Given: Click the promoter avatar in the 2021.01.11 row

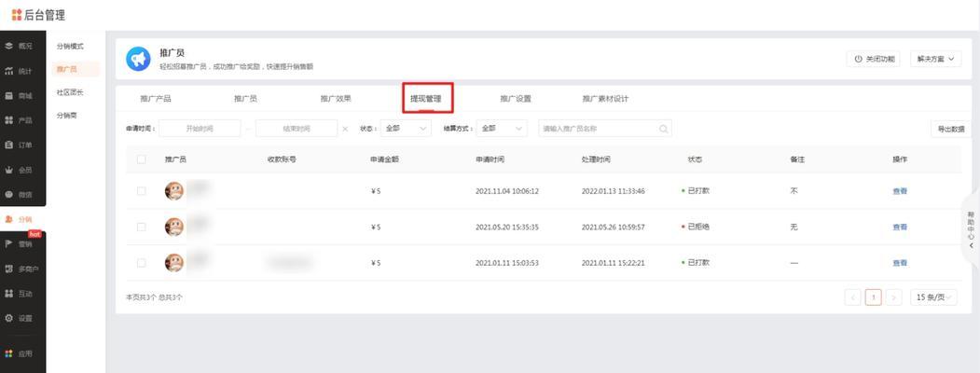Looking at the screenshot, I should [x=173, y=262].
